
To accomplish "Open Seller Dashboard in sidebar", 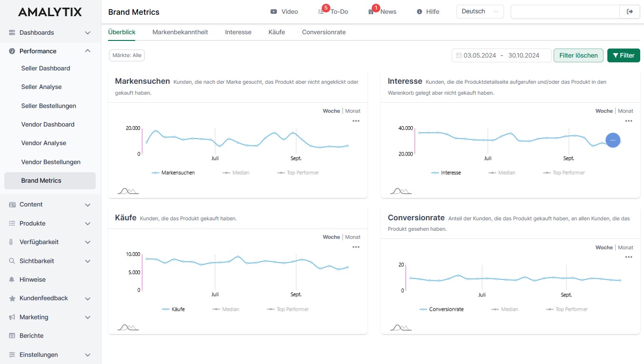I will pos(46,68).
